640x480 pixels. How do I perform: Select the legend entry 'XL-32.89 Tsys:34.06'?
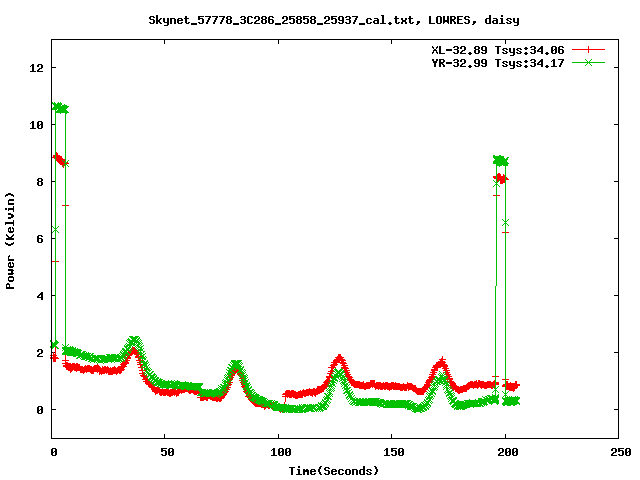[x=498, y=50]
